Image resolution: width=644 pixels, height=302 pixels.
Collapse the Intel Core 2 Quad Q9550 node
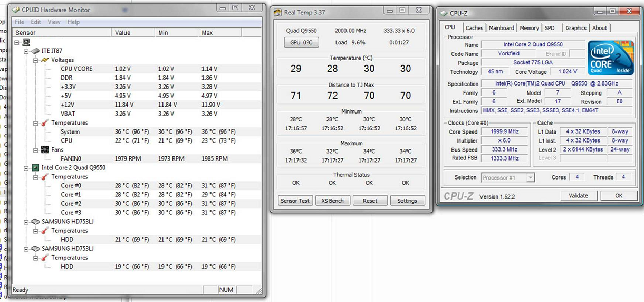tap(27, 167)
